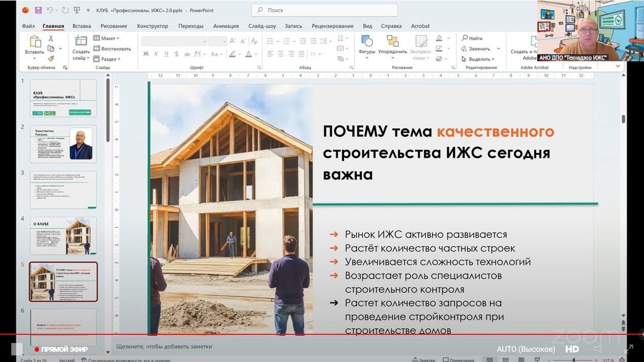Start slideshow from the quick access toolbar
The image size is (644, 362).
pyautogui.click(x=77, y=10)
